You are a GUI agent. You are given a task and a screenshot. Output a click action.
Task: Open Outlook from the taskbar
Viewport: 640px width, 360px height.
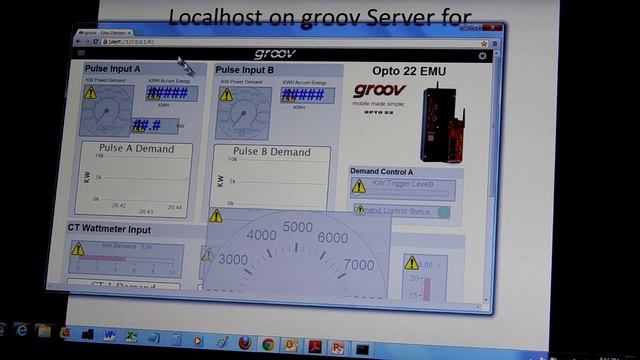pos(291,346)
